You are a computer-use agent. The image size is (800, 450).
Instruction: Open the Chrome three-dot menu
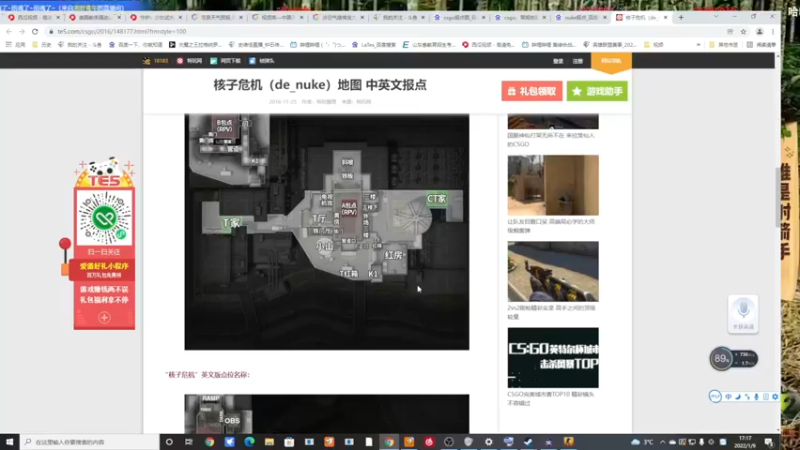pyautogui.click(x=773, y=32)
